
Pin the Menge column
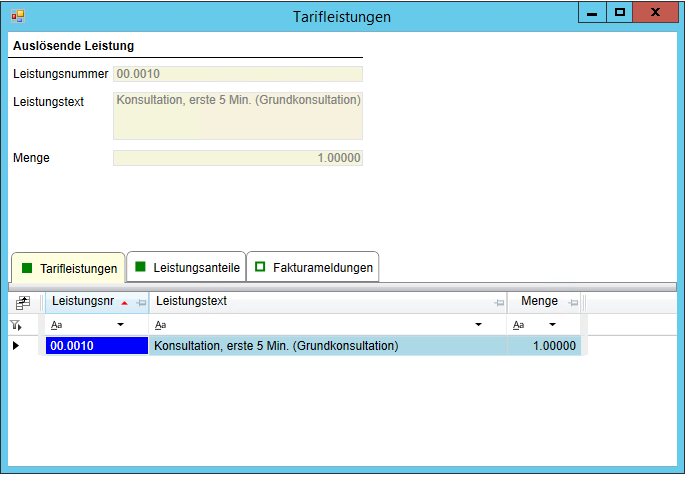pyautogui.click(x=573, y=303)
